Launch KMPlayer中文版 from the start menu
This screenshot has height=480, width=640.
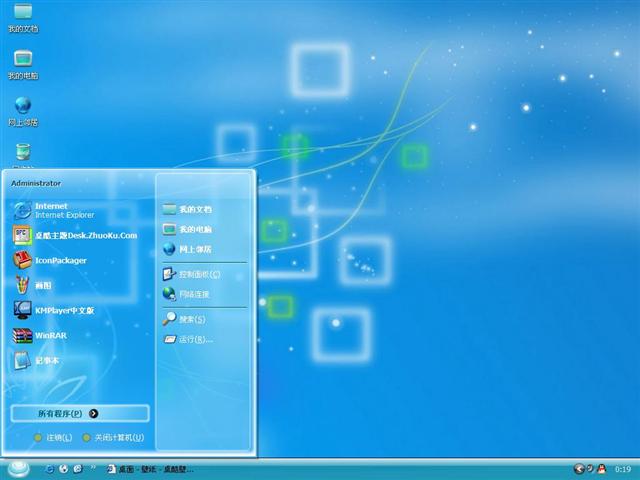point(54,310)
